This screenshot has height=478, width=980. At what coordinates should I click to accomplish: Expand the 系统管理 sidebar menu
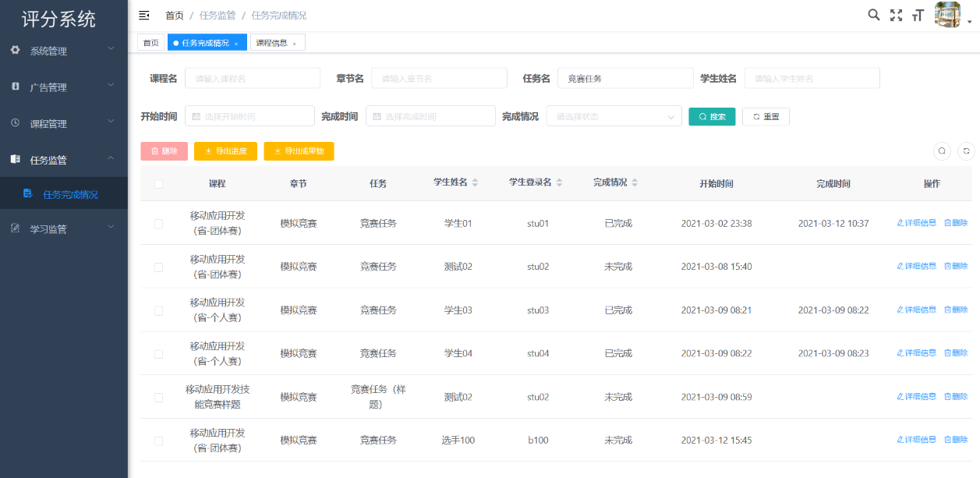point(64,51)
